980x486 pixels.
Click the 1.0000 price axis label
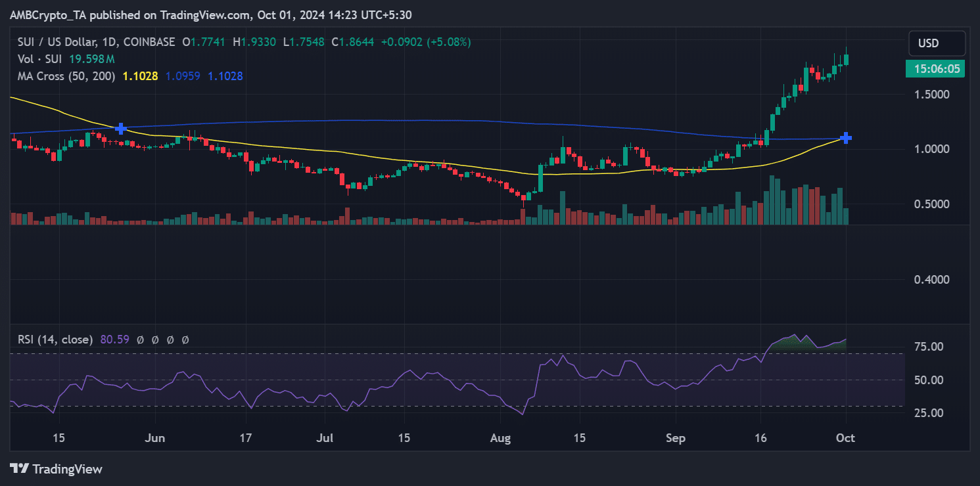933,149
